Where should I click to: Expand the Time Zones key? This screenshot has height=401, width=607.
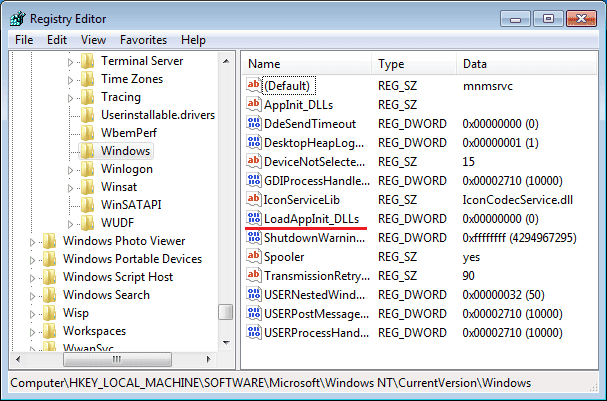click(70, 80)
